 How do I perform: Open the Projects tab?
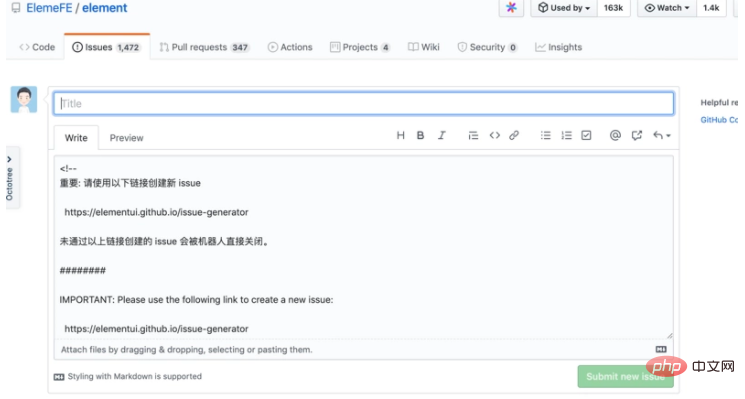pos(360,47)
